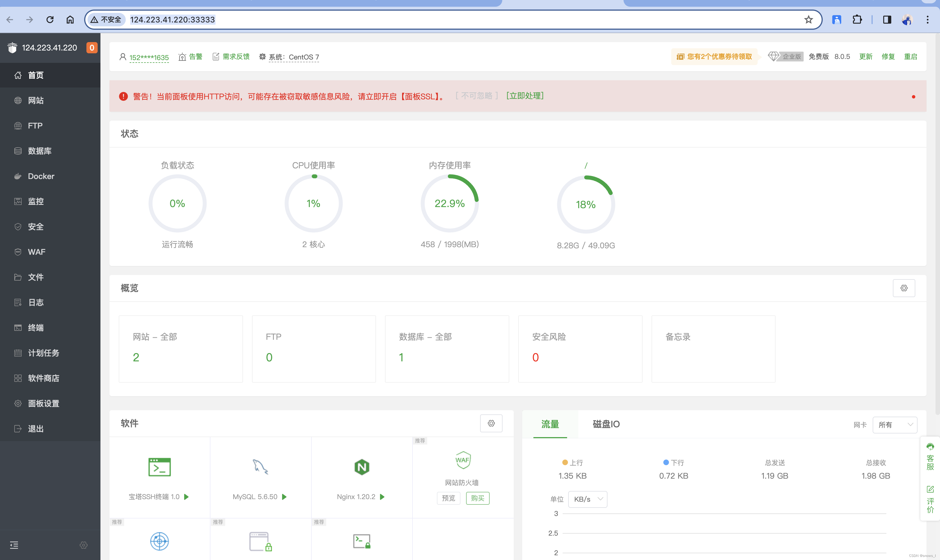Open 数据库 - 全部 overview card
This screenshot has width=940, height=560.
click(x=447, y=349)
